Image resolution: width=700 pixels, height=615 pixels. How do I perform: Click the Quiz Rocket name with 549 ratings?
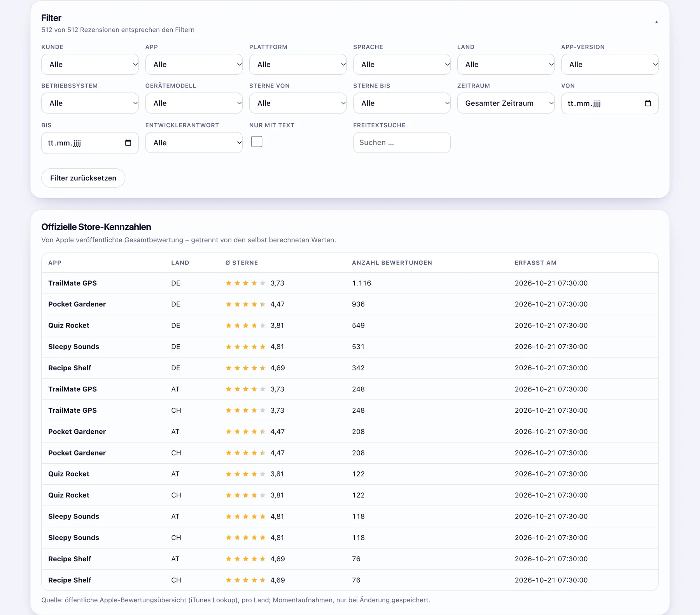pyautogui.click(x=69, y=325)
